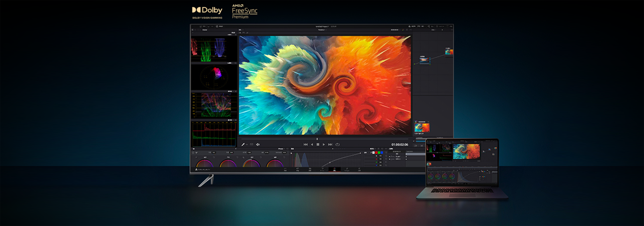This screenshot has width=644, height=226.
Task: Click the Lift color wheel
Action: (x=205, y=164)
